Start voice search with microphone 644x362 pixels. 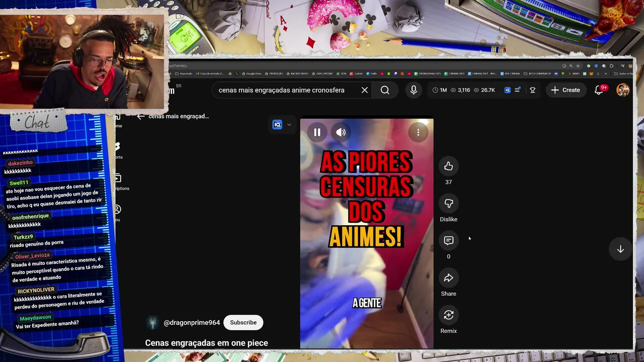pyautogui.click(x=414, y=90)
